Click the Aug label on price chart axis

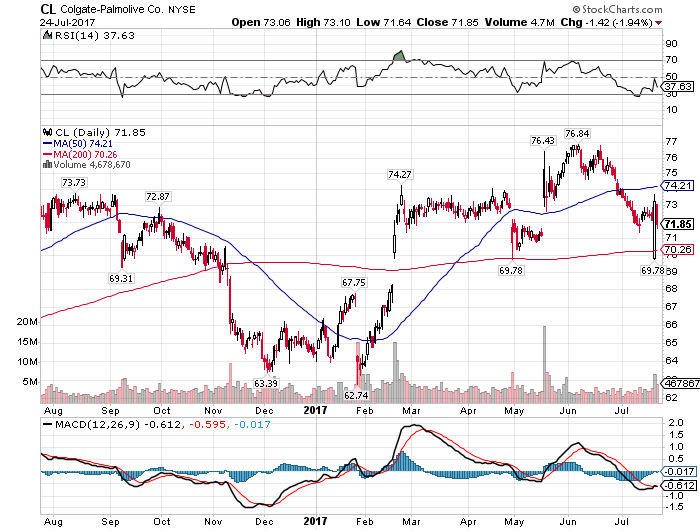(x=54, y=410)
